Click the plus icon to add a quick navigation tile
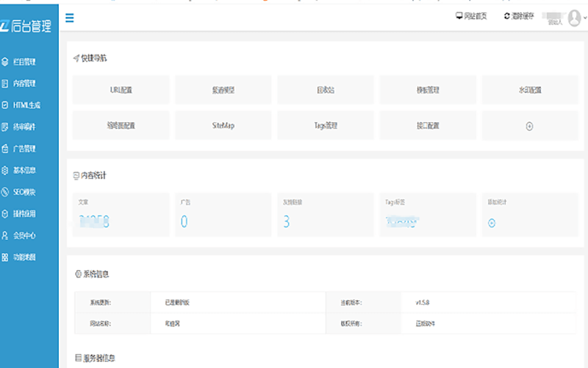The image size is (588, 368). [529, 126]
